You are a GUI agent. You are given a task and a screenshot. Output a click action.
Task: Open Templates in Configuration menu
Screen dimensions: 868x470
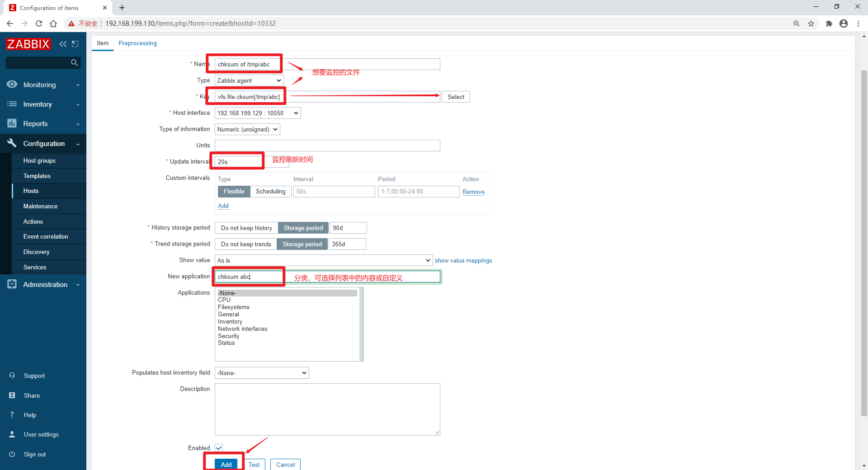[x=37, y=176]
